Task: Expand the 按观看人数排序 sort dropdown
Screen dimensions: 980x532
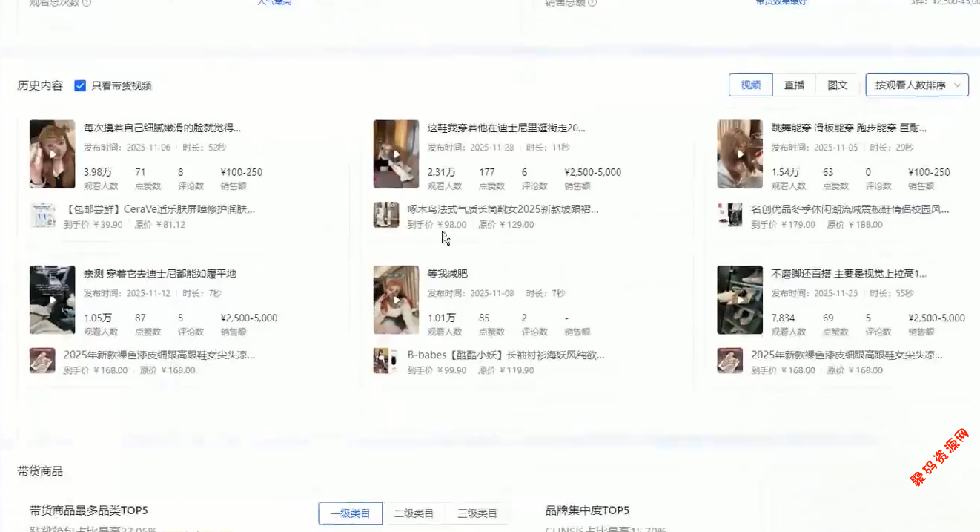Action: (x=917, y=85)
